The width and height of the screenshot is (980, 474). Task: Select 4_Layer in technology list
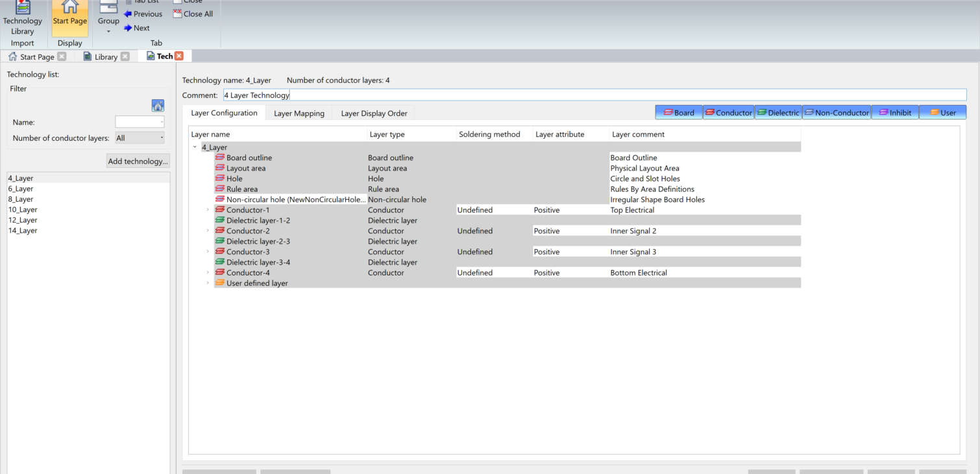[88, 178]
